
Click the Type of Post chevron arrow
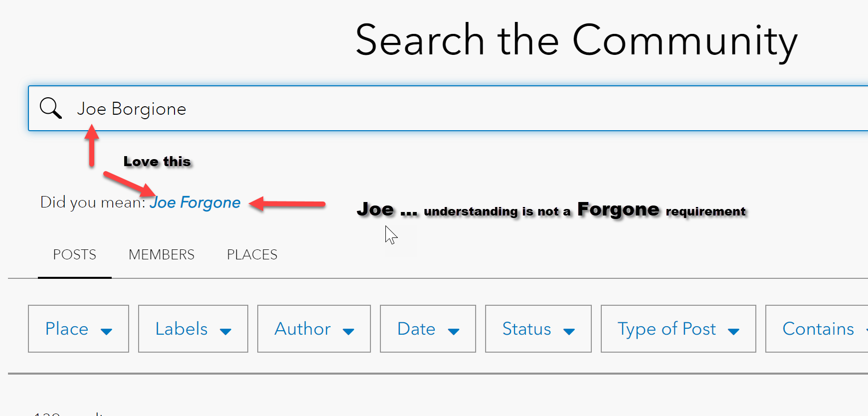[x=733, y=331]
